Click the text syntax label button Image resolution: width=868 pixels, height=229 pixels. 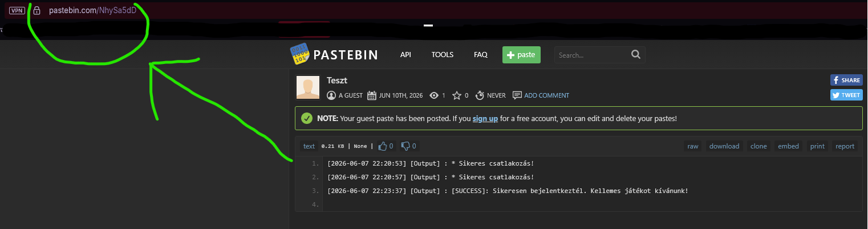(x=309, y=146)
